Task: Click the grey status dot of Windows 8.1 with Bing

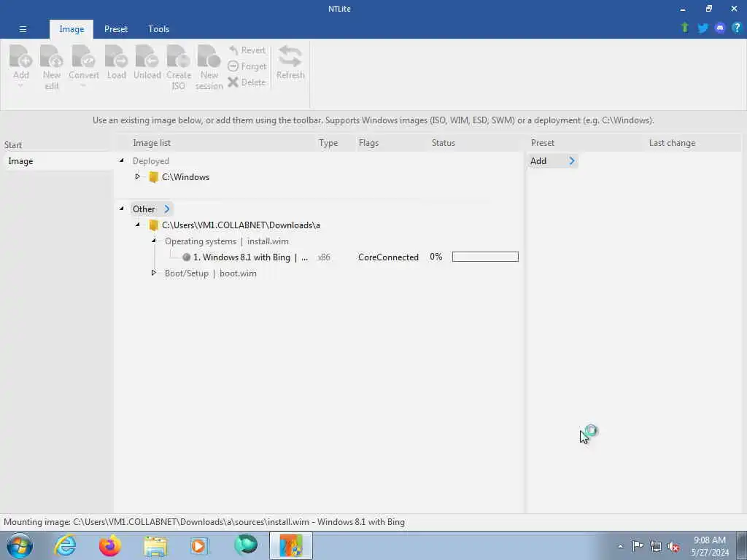Action: coord(186,257)
